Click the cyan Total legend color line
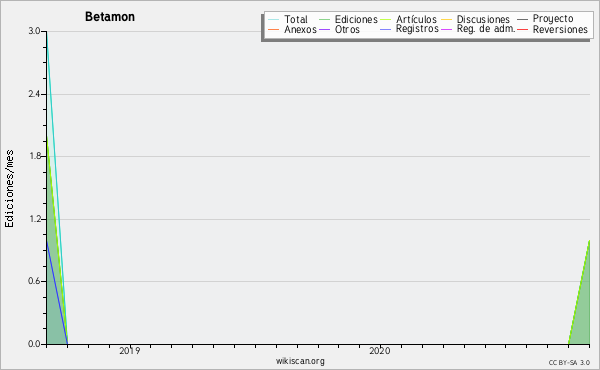Viewport: 600px width, 370px height. 274,20
